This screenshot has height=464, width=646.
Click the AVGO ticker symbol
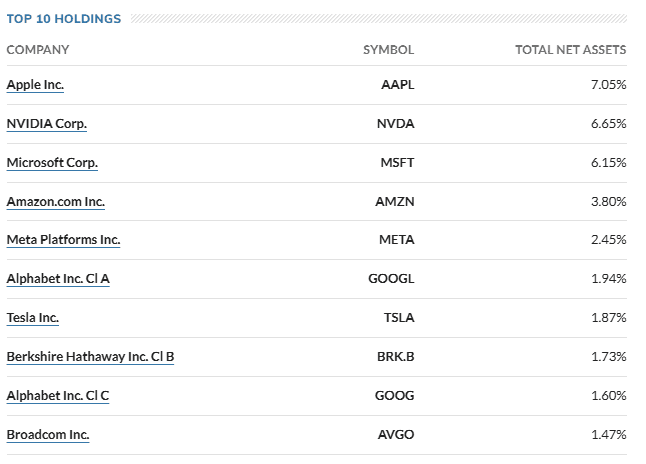396,435
